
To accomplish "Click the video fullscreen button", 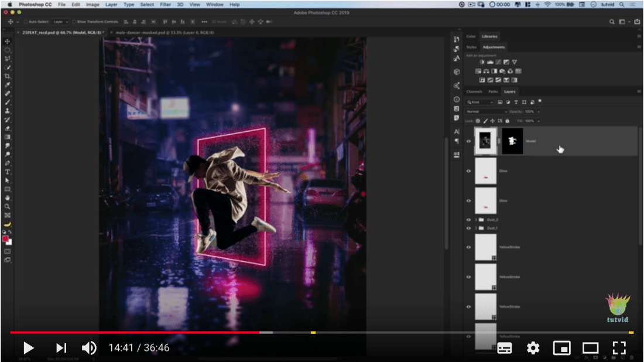I will [619, 348].
